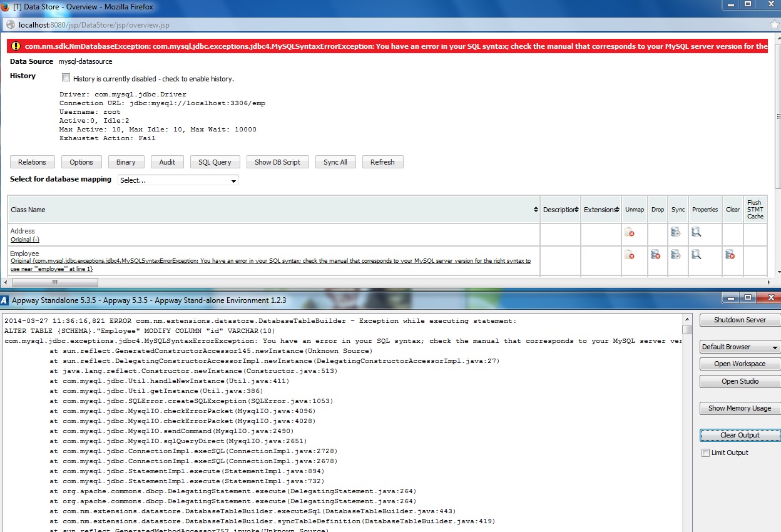Image resolution: width=781 pixels, height=532 pixels.
Task: Click the ALTER TABLE statement in console
Action: pyautogui.click(x=140, y=331)
